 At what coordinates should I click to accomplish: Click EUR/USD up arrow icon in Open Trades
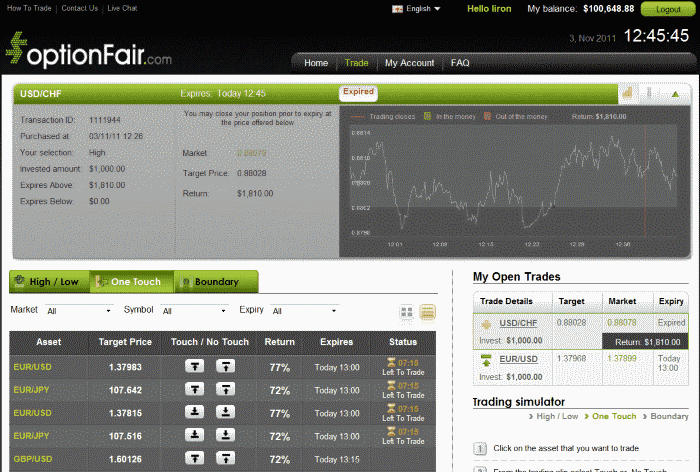coord(486,360)
